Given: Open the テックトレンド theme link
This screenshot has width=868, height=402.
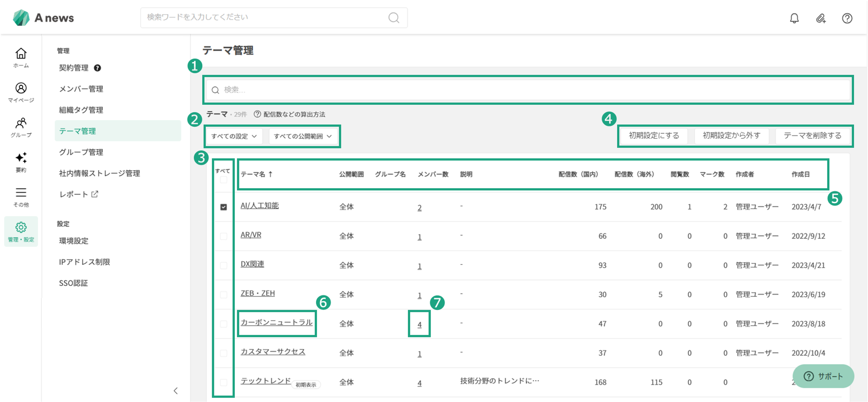Looking at the screenshot, I should click(265, 381).
